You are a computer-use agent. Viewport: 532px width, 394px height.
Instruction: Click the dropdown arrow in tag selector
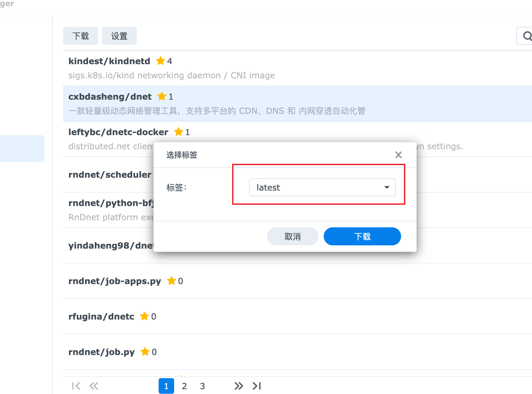(x=386, y=187)
